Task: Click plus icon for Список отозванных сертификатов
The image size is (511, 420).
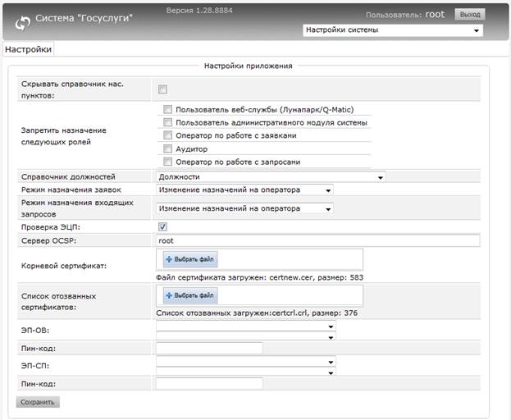Action: (x=170, y=294)
